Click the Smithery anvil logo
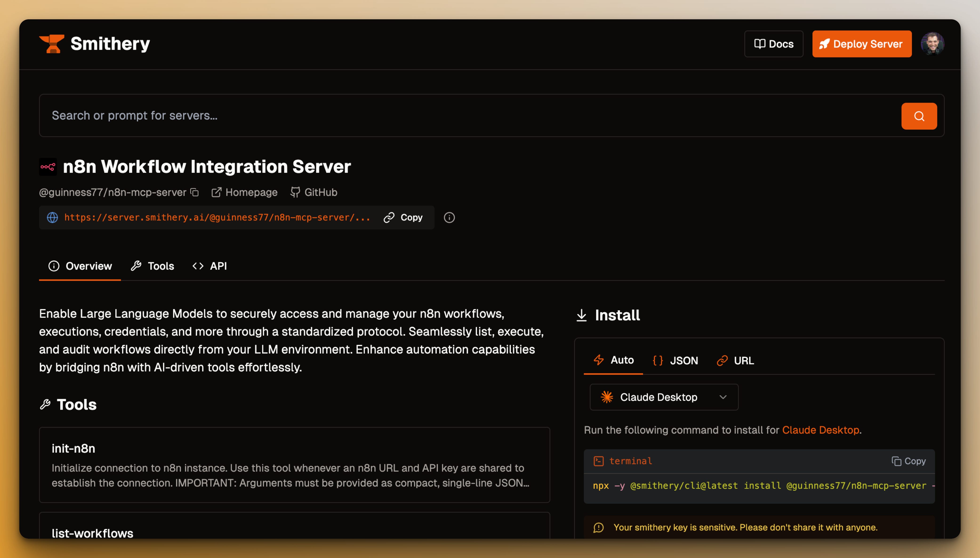 tap(52, 44)
